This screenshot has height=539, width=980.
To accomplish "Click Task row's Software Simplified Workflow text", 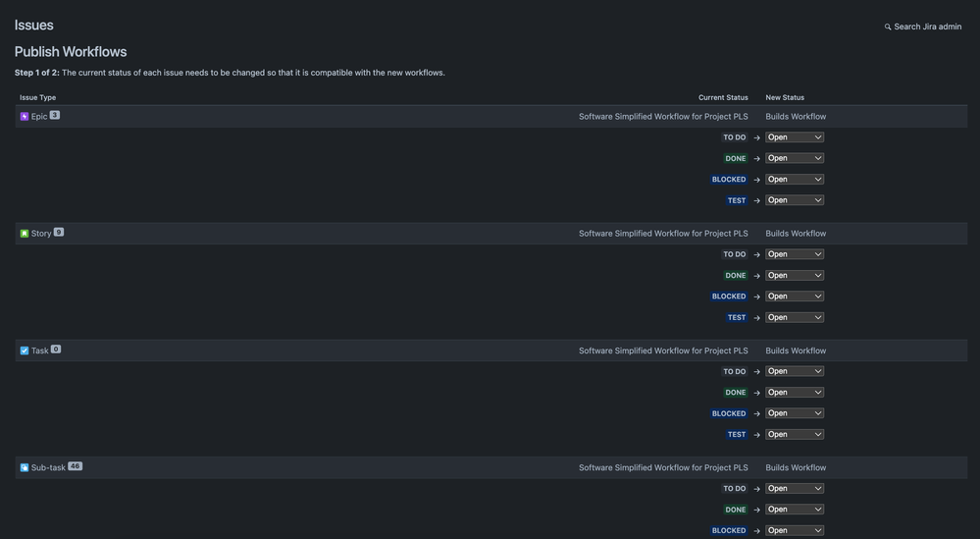I will [663, 350].
